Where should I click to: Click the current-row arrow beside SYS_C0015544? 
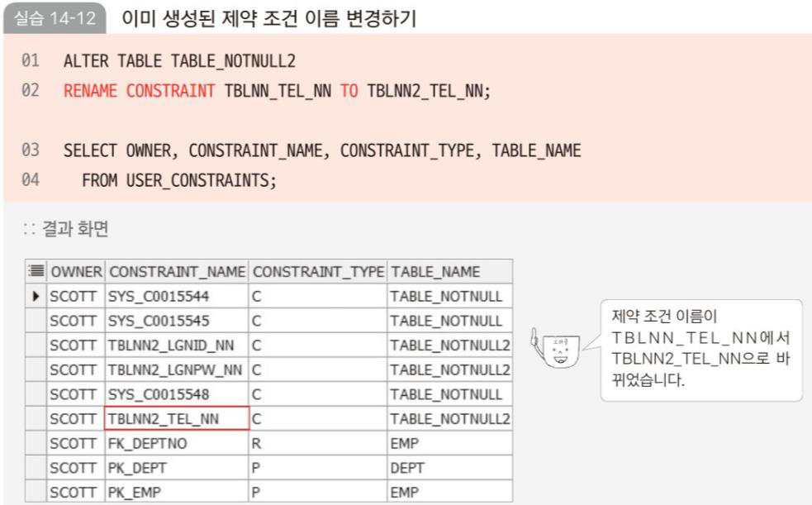(x=36, y=296)
